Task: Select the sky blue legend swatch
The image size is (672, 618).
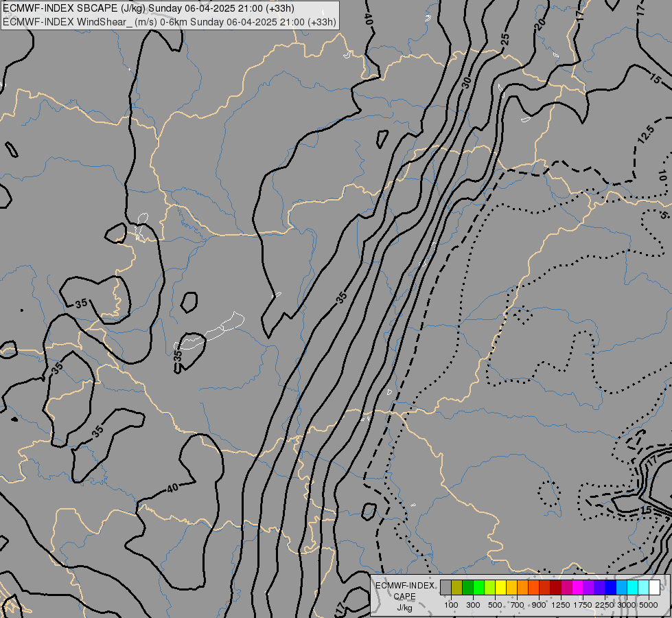Action: click(622, 588)
